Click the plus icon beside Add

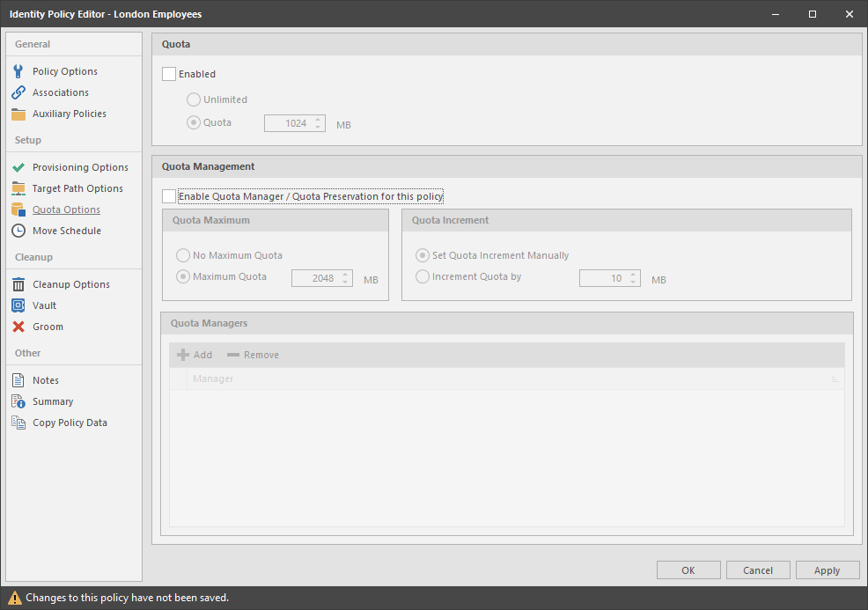coord(183,355)
